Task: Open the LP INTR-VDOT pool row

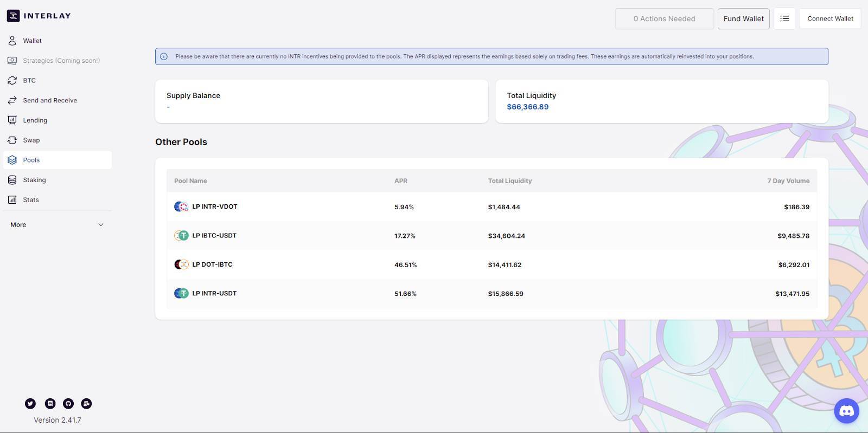Action: [x=492, y=206]
